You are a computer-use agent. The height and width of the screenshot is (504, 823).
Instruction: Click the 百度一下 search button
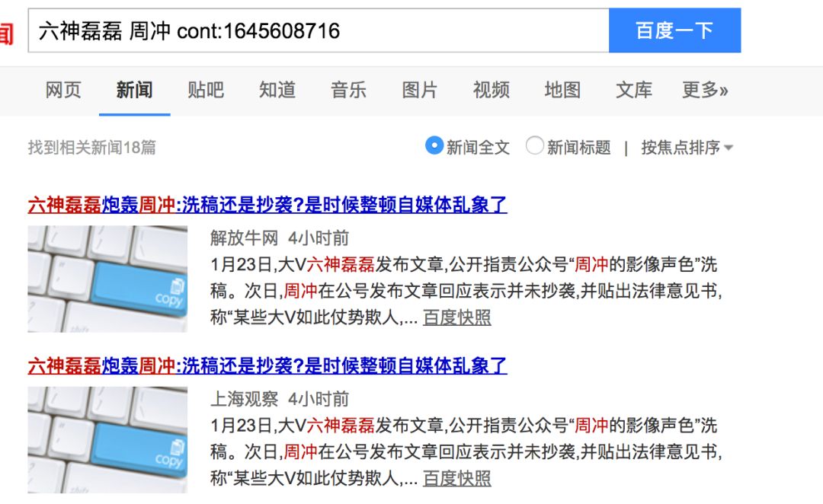pyautogui.click(x=674, y=30)
